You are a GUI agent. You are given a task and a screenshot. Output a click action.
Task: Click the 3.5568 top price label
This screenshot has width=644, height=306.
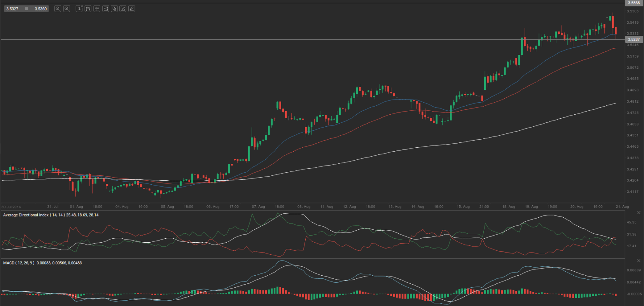(x=634, y=3)
